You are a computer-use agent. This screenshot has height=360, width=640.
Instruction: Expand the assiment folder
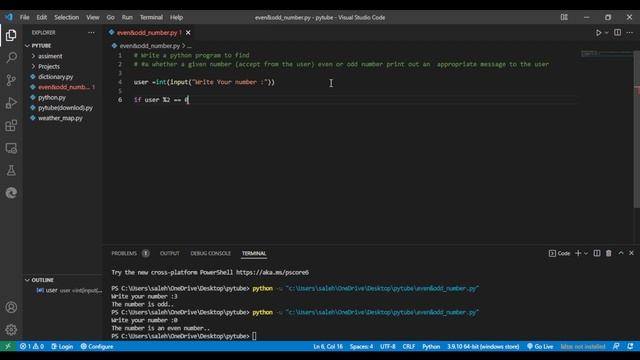34,56
